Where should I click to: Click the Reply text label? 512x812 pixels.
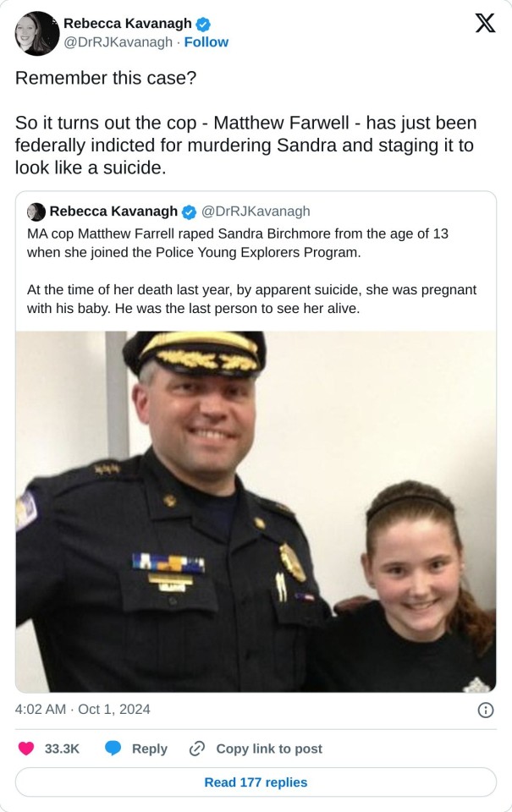click(x=150, y=749)
